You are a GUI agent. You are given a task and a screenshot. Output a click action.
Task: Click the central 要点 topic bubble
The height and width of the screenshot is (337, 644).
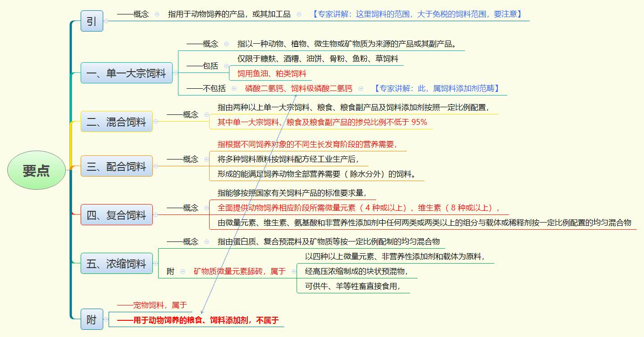tap(36, 169)
